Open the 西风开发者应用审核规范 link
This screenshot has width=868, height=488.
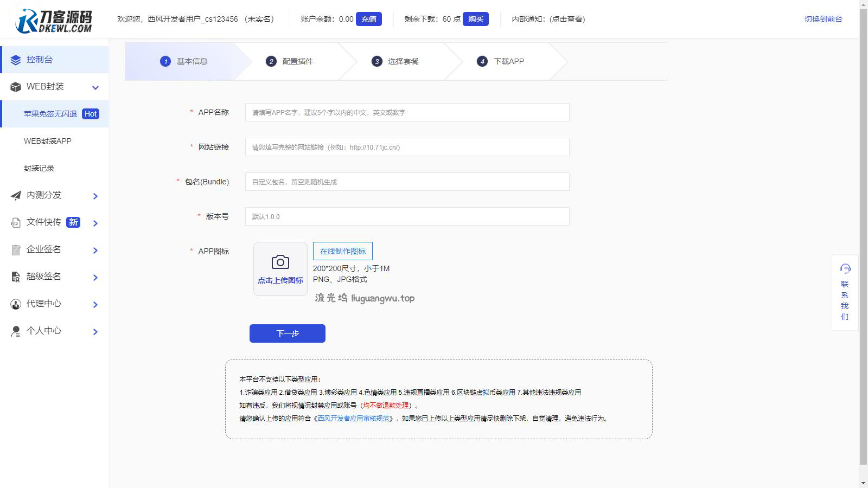click(353, 419)
